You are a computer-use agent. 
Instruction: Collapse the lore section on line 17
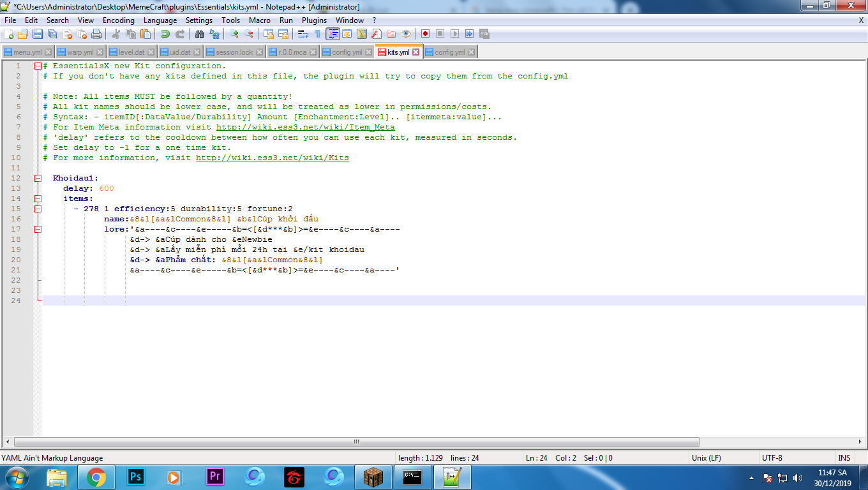tap(38, 229)
